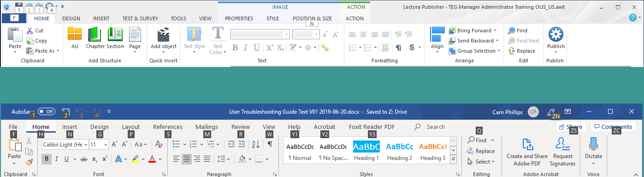Decrease font size in Word
Screen dimensions: 644x177
[x=124, y=144]
